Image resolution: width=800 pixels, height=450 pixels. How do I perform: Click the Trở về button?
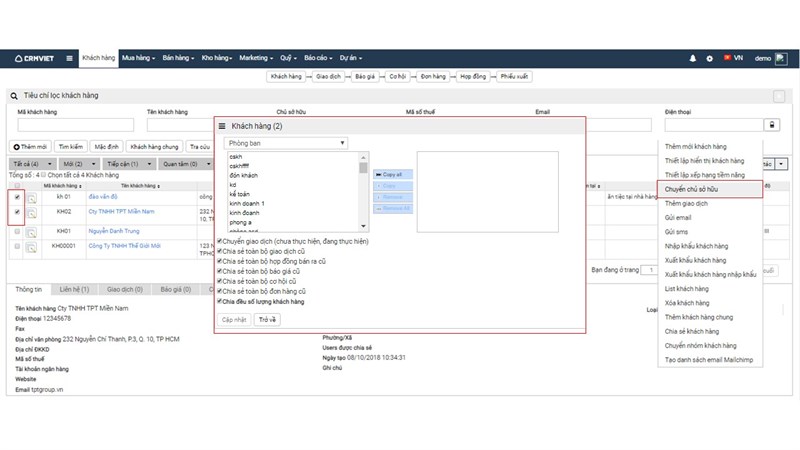pyautogui.click(x=267, y=320)
